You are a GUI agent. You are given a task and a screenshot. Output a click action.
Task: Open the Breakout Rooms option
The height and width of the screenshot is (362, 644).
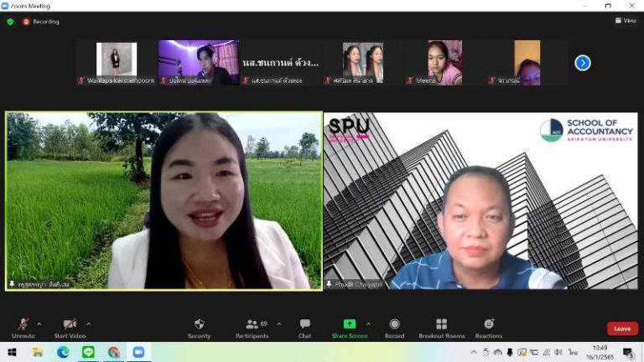pyautogui.click(x=442, y=328)
